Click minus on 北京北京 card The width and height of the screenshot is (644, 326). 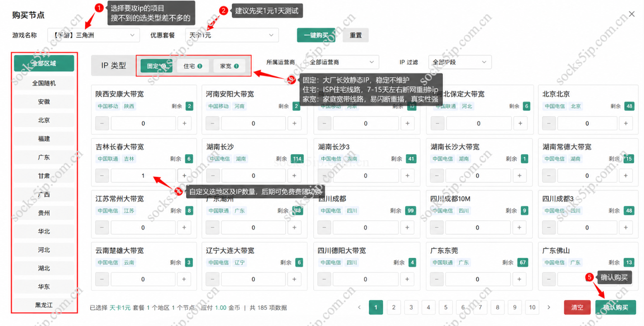(x=548, y=123)
